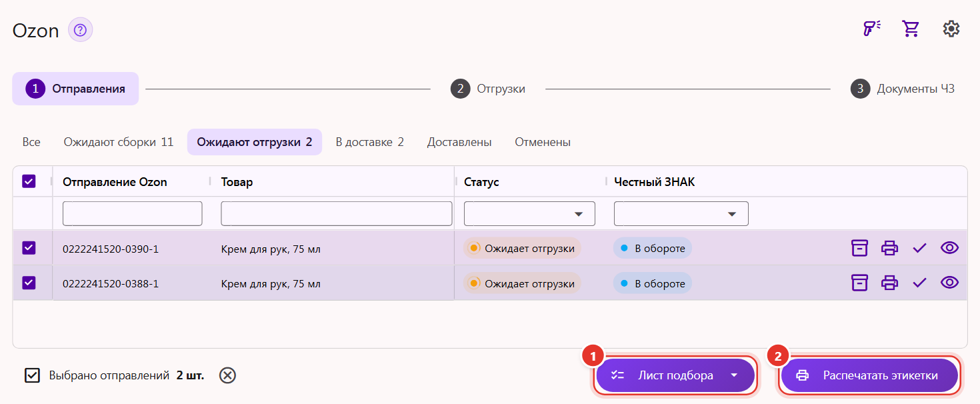Open the Честный ЗНАК filter dropdown

[681, 213]
